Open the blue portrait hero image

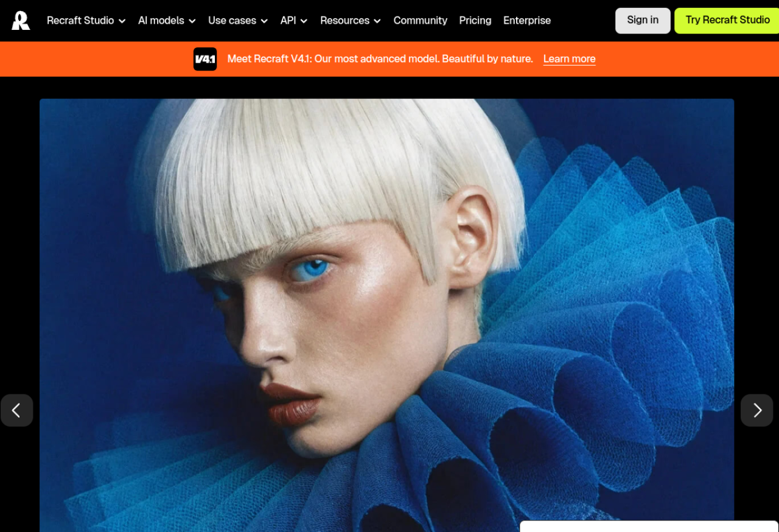[386, 315]
